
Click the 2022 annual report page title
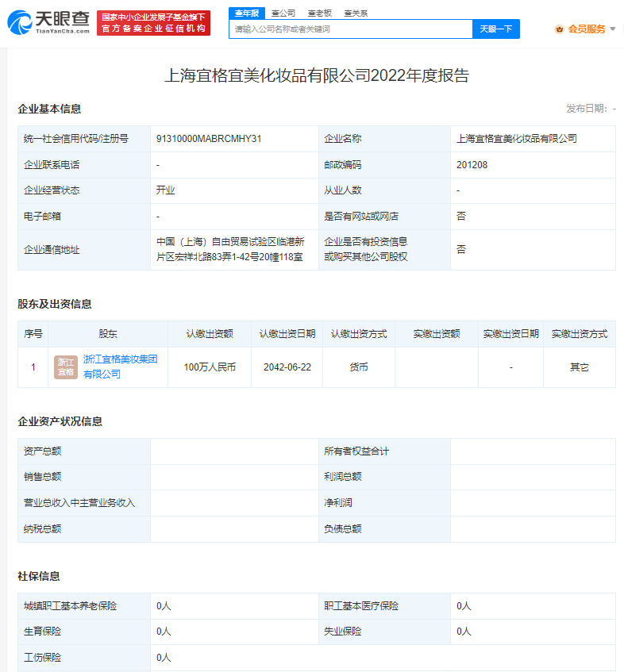point(316,76)
